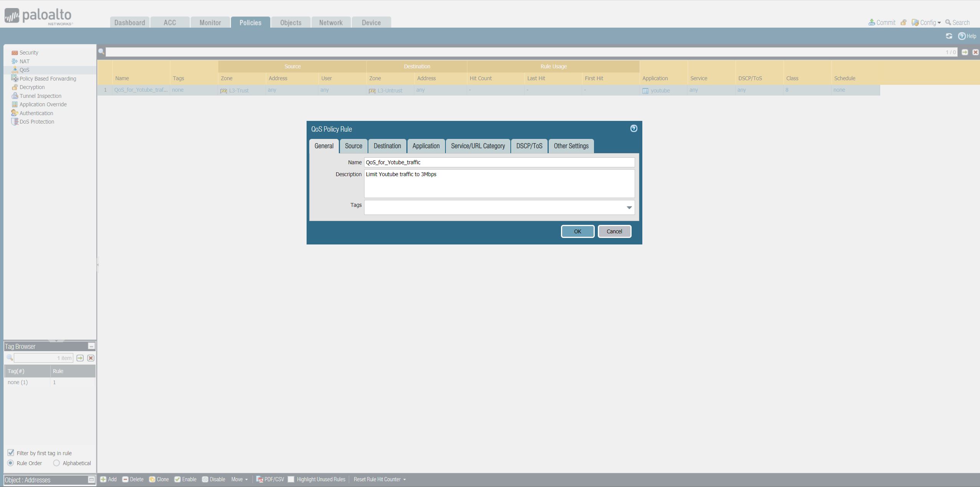Cancel the QoS Policy Rule dialog
980x487 pixels.
[614, 231]
